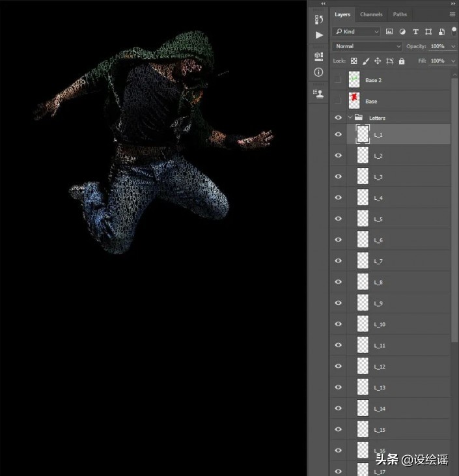Switch to the Paths tab
The height and width of the screenshot is (476, 459).
tap(400, 14)
